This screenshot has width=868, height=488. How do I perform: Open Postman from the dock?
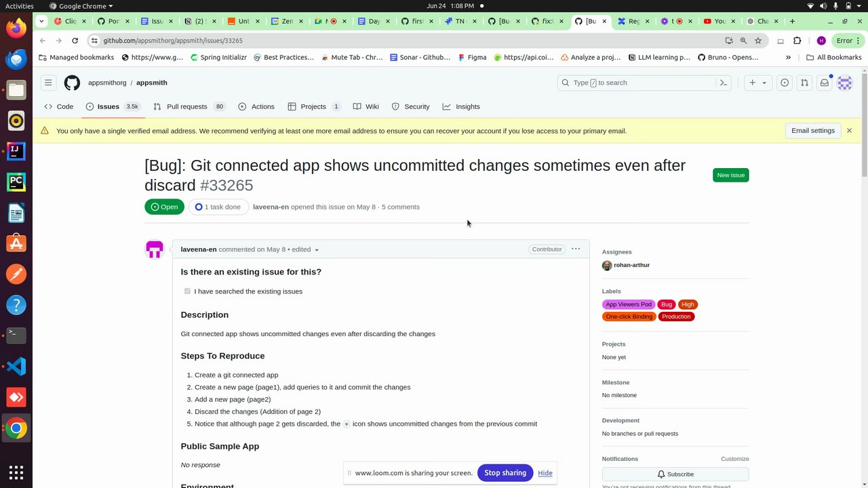(16, 274)
